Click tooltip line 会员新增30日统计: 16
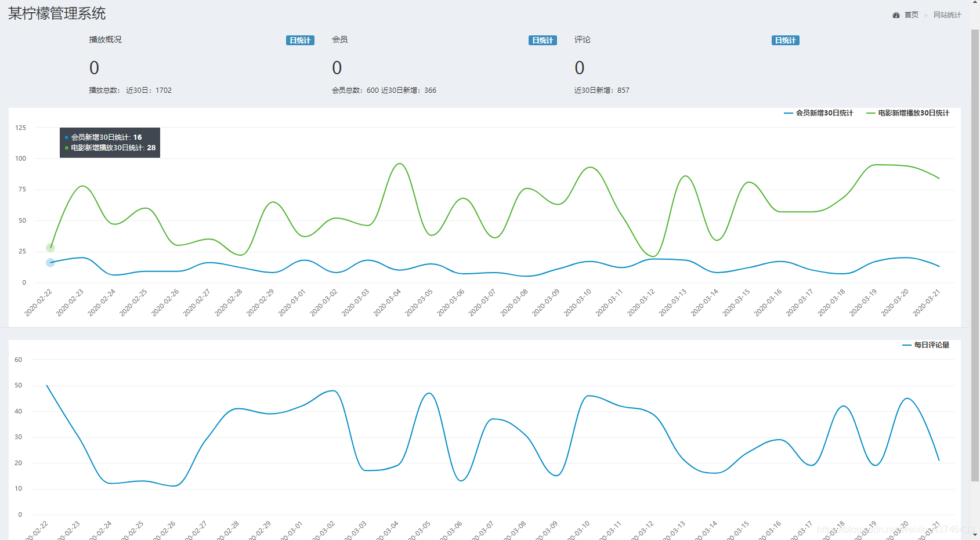This screenshot has width=980, height=540. (103, 137)
